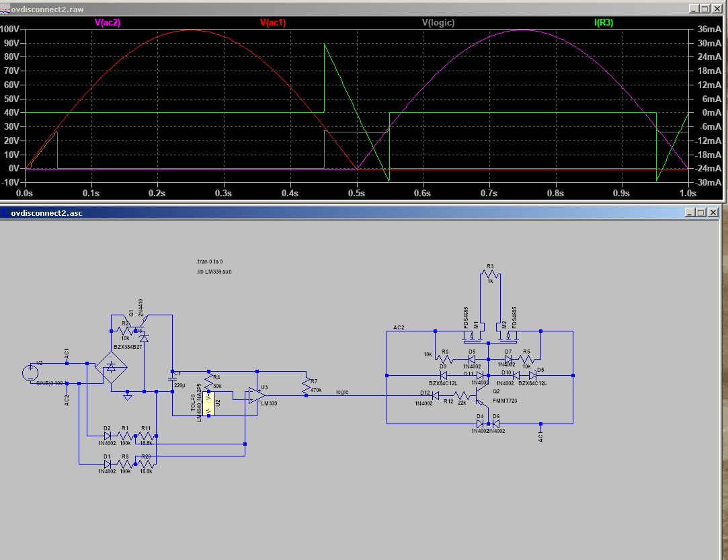
Task: Click the .lib LM339.sub directive text
Action: tap(214, 272)
